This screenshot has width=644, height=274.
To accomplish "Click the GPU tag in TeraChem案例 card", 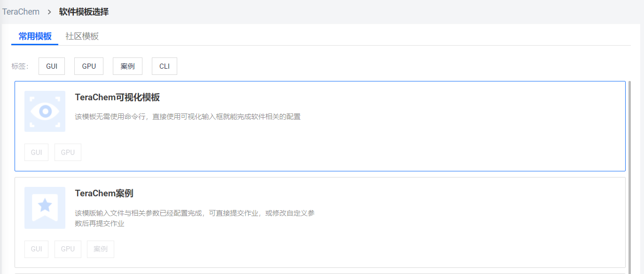I will click(68, 249).
